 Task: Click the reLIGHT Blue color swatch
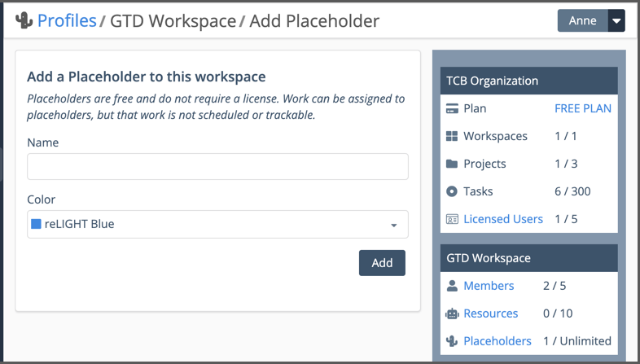click(36, 224)
